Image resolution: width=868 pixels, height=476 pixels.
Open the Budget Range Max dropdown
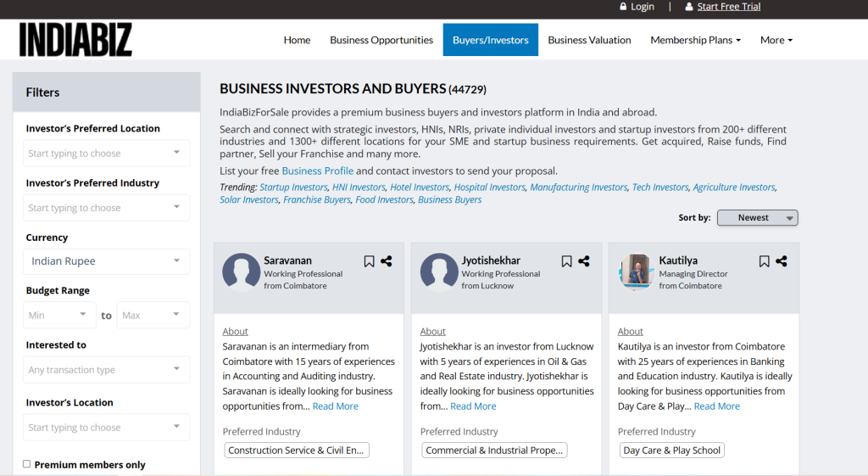click(x=153, y=315)
